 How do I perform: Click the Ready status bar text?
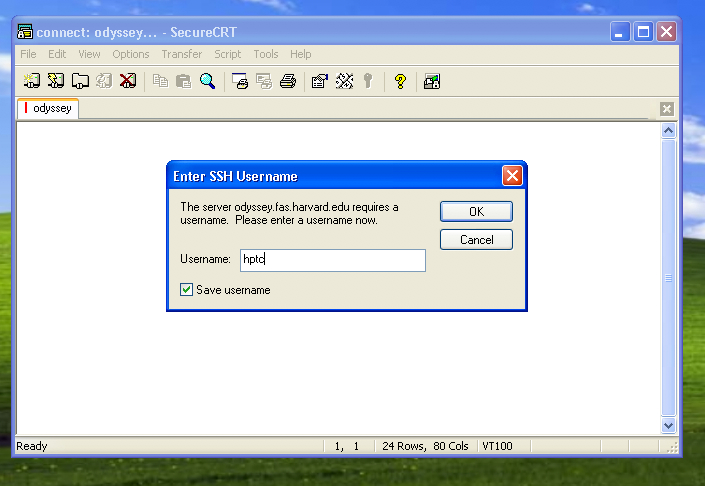pos(31,446)
